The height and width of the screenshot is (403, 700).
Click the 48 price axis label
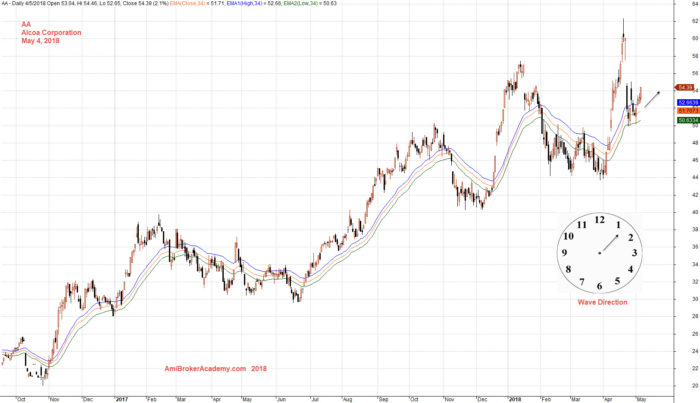(696, 143)
